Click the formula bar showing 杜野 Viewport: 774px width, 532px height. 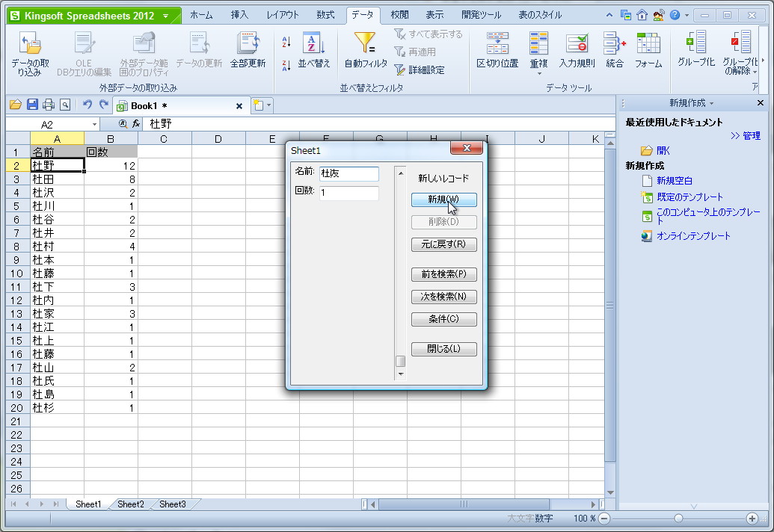tap(378, 124)
